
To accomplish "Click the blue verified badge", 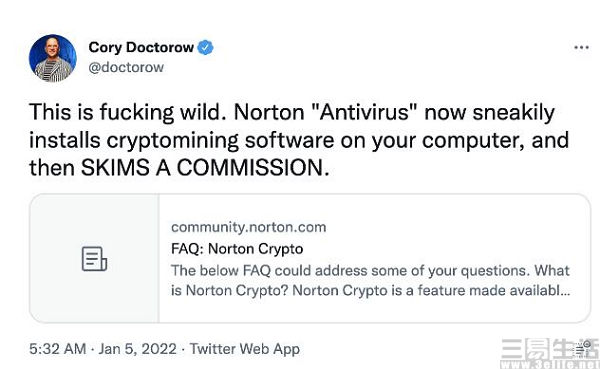I will click(x=205, y=47).
